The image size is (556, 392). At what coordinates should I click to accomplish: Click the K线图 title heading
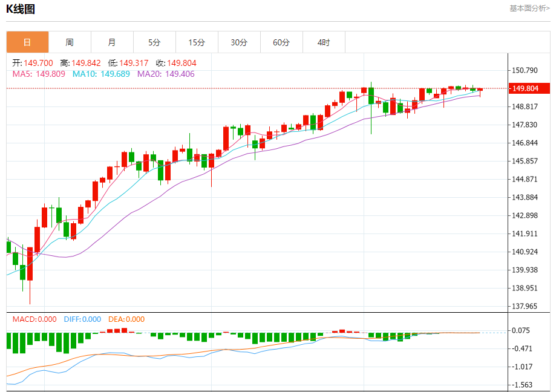(21, 9)
